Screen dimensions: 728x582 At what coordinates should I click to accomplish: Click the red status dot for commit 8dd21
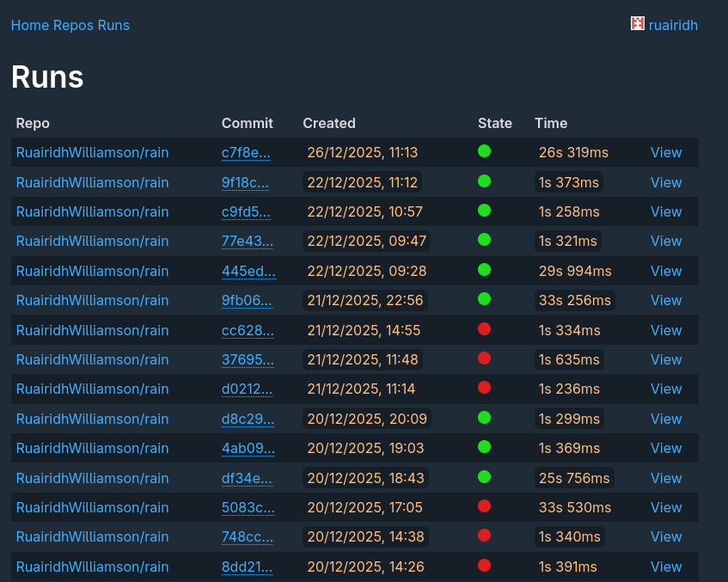click(x=484, y=565)
